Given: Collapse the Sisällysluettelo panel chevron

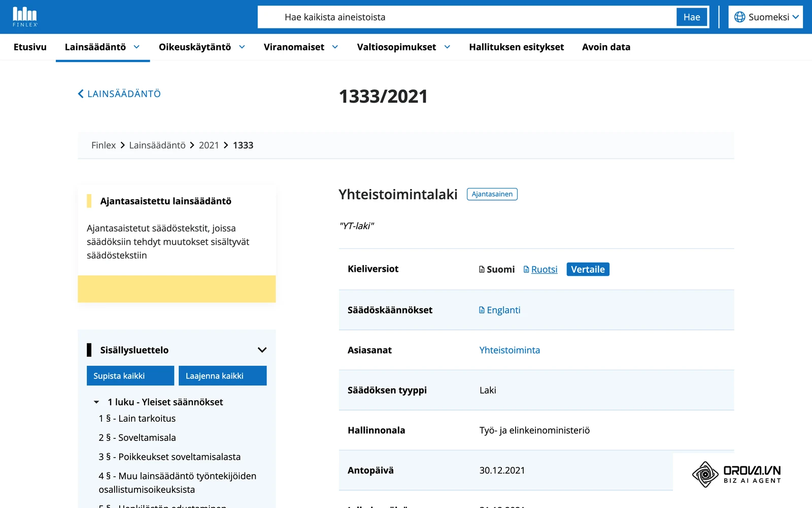Looking at the screenshot, I should [x=262, y=350].
